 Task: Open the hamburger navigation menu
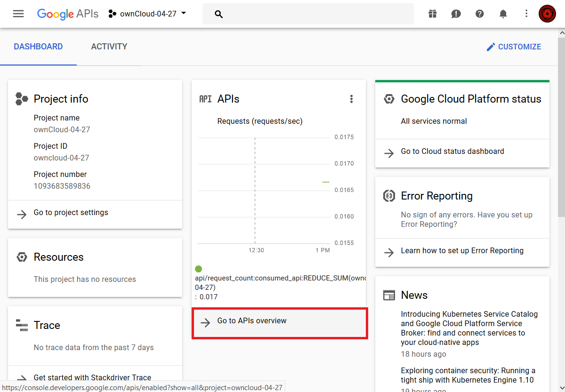point(18,14)
